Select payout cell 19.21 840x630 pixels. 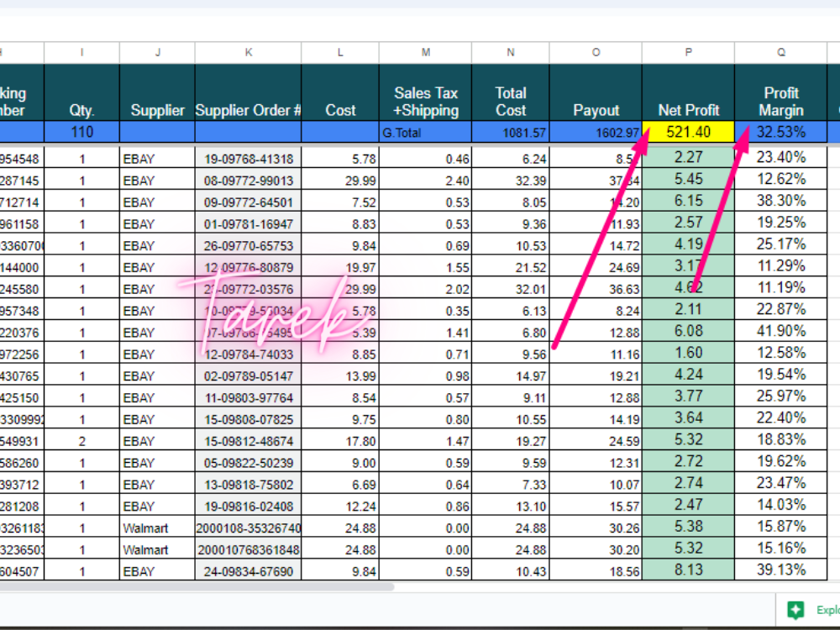pos(596,376)
